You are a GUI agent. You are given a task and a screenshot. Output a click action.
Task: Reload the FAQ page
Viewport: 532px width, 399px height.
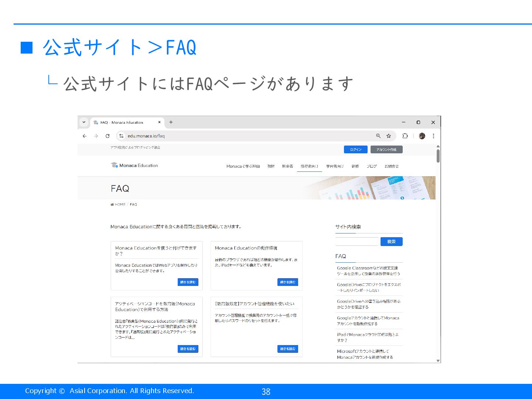tap(108, 136)
